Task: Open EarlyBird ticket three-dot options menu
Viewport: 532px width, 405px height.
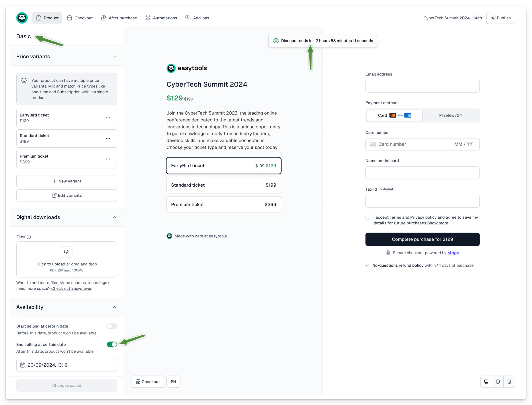Action: 108,118
